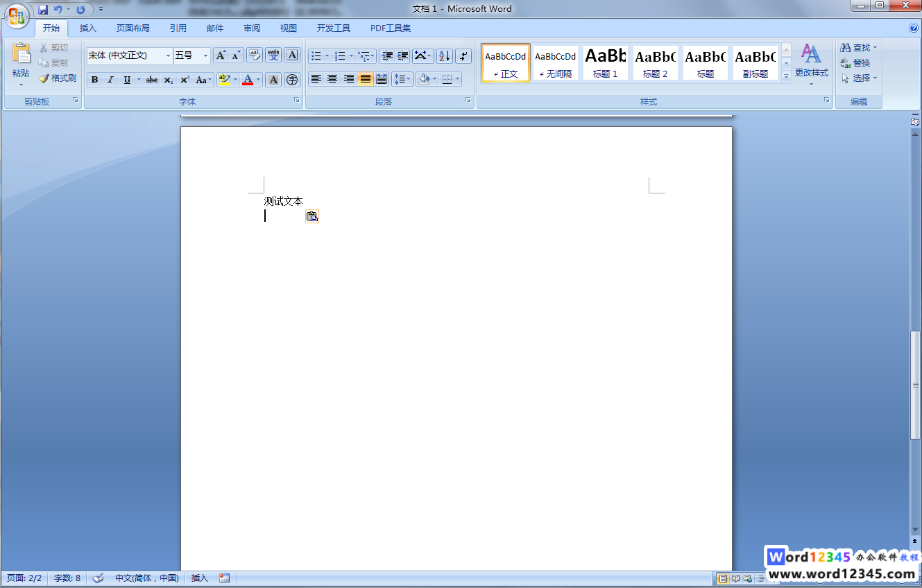Toggle Bold formatting
Screen dimensions: 922x588
(x=94, y=80)
